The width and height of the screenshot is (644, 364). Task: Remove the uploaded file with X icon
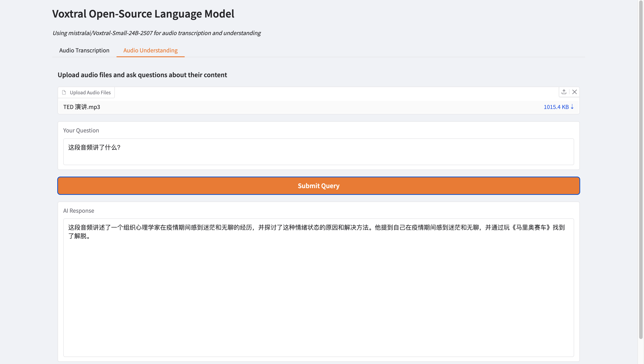pos(575,92)
